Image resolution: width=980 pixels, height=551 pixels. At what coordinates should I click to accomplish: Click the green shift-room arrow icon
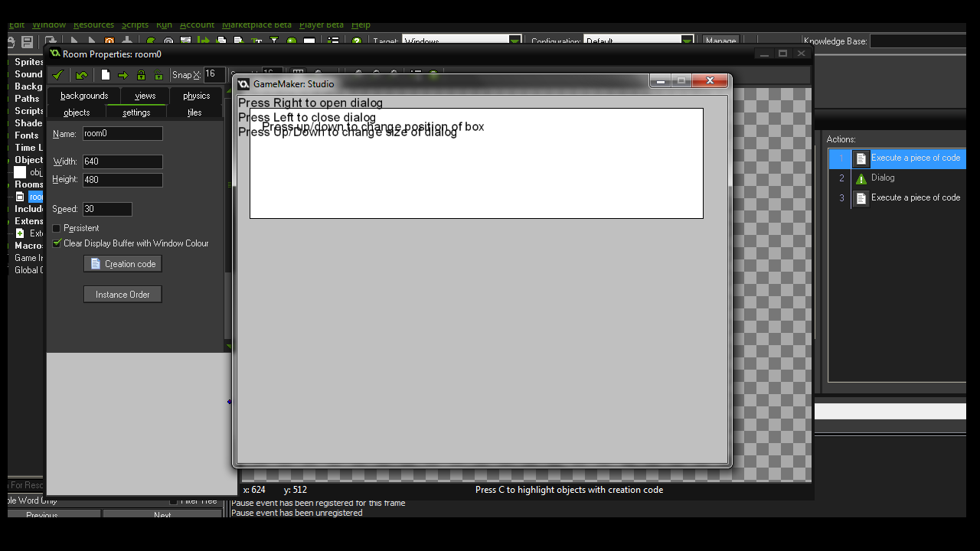(x=123, y=74)
